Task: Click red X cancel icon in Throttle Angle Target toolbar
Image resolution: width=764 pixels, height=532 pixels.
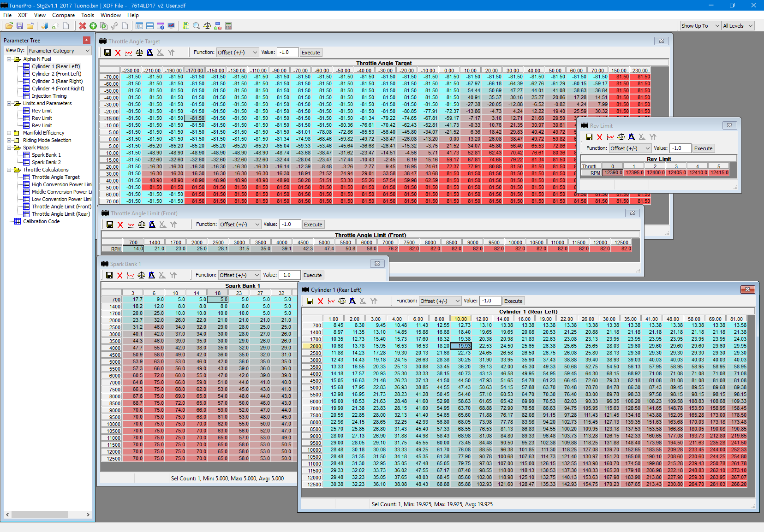Action: pos(118,53)
